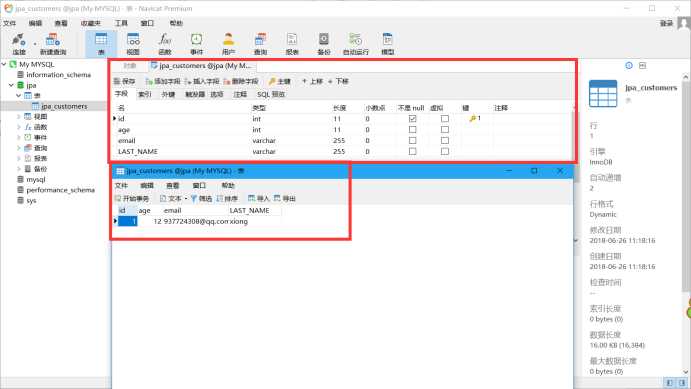Screen dimensions: 691x389
Task: Open the File (文件) menu in main window
Action: 9,23
